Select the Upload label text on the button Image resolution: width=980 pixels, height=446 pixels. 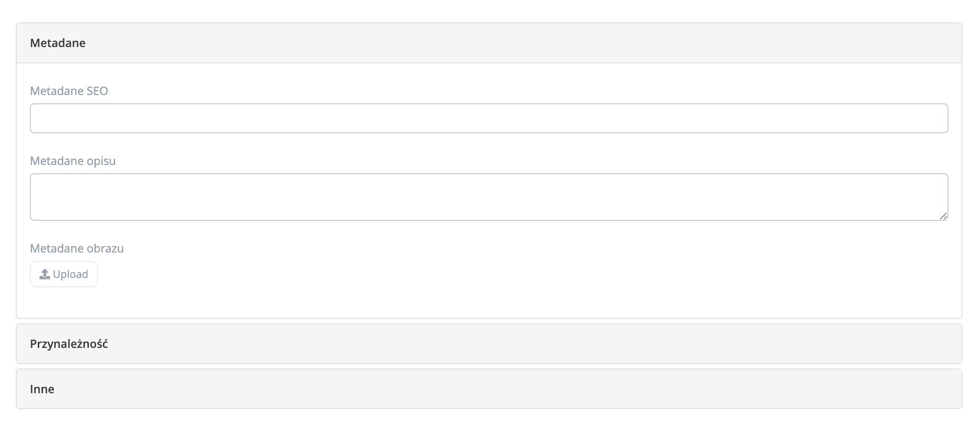click(70, 274)
